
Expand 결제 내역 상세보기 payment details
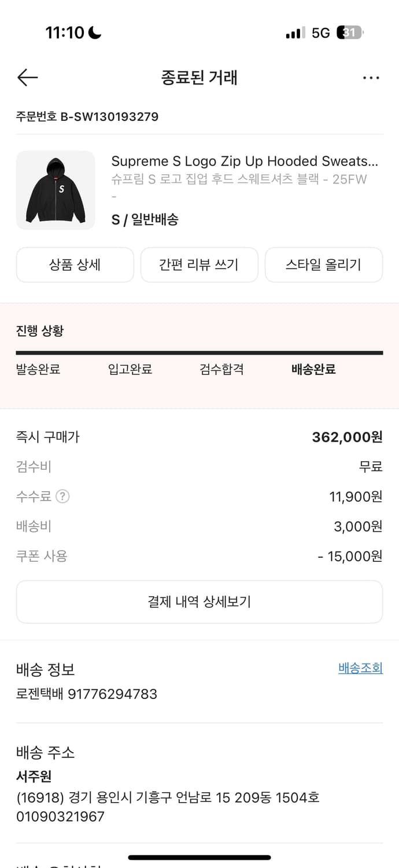tap(199, 602)
